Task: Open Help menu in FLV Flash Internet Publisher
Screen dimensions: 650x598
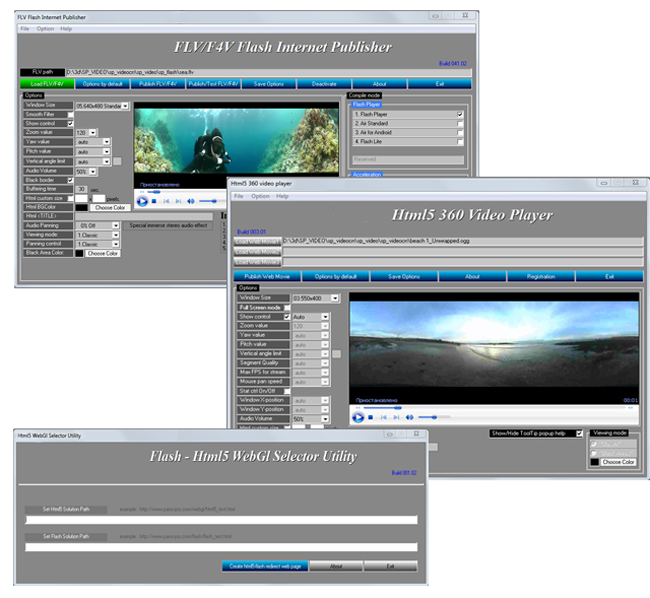Action: tap(66, 29)
